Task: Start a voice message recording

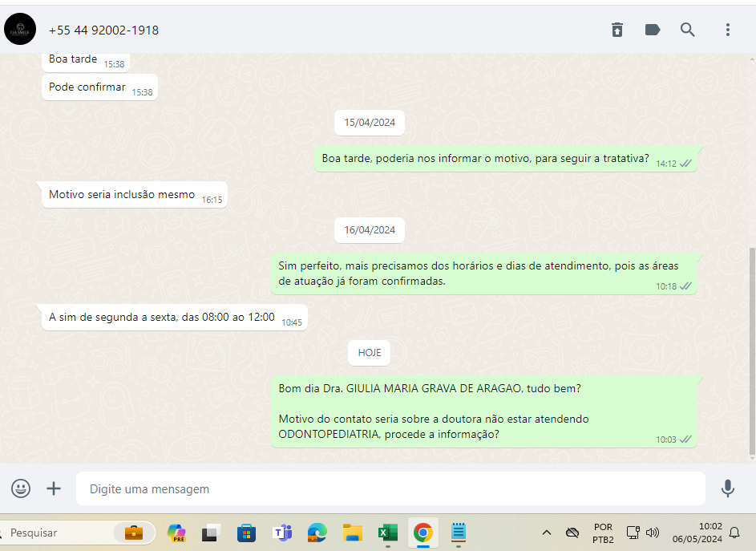Action: click(x=728, y=488)
